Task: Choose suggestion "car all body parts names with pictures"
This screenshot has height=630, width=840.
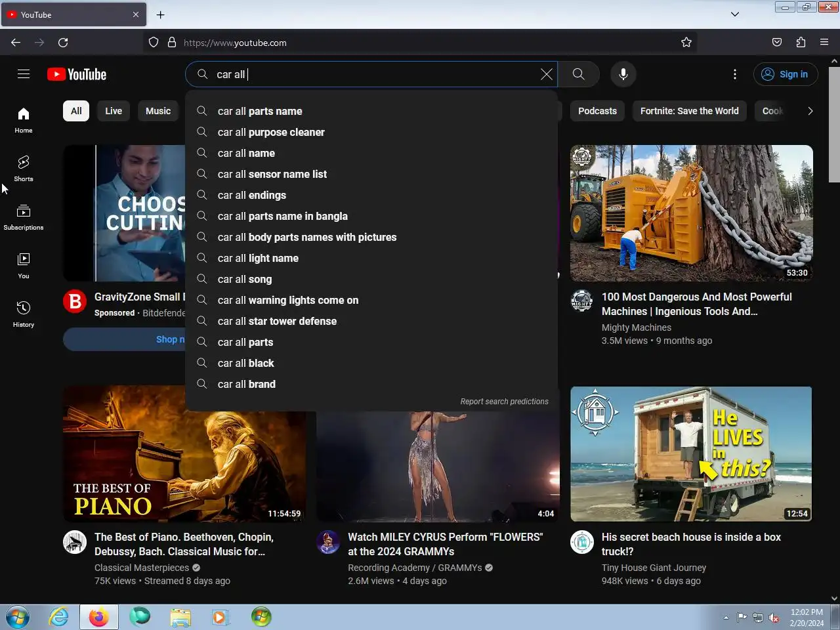Action: click(x=371, y=237)
